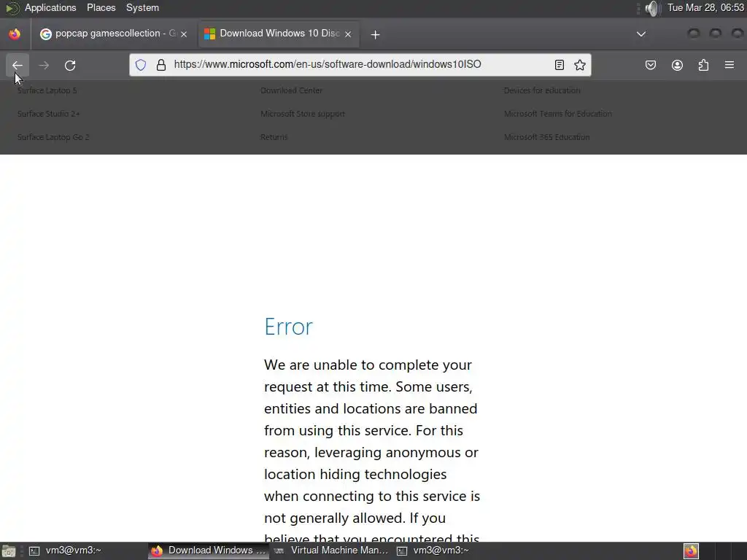Click the volume speaker icon
747x560 pixels.
(651, 8)
